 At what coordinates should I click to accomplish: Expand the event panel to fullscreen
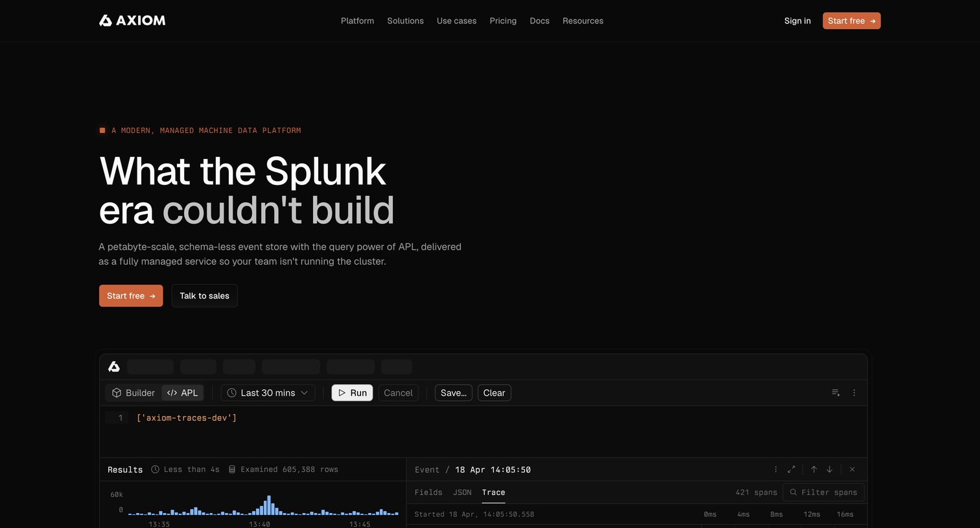791,470
